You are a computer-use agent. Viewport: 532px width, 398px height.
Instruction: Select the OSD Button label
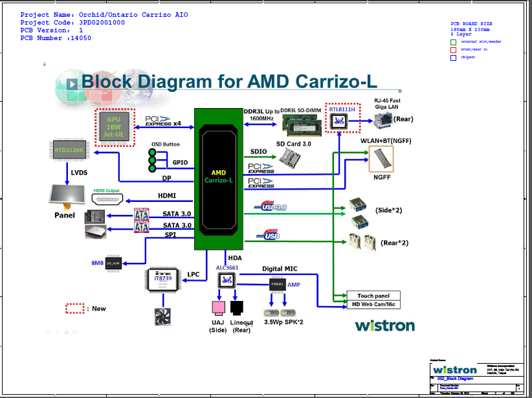click(x=165, y=144)
